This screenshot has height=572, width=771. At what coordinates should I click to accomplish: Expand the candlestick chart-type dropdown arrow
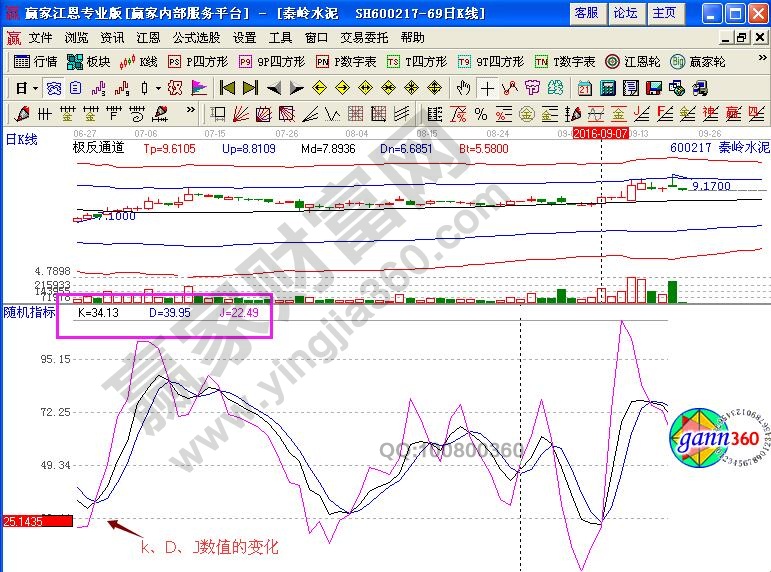[x=158, y=89]
